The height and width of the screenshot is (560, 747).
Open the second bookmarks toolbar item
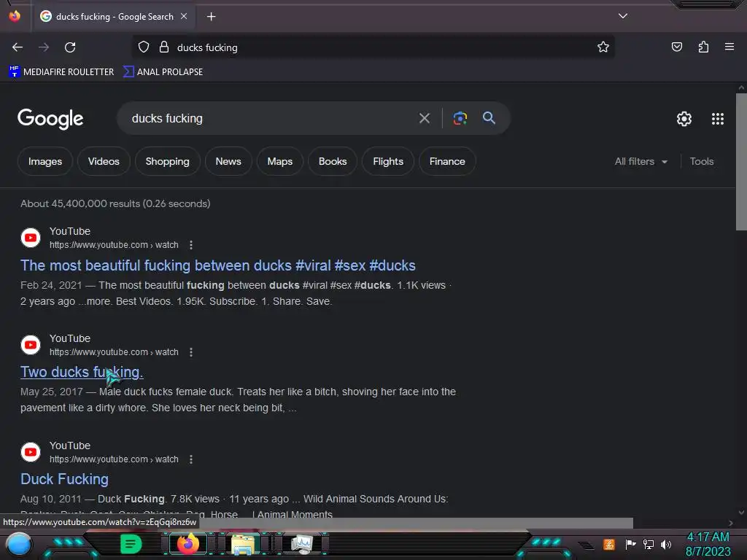point(163,72)
